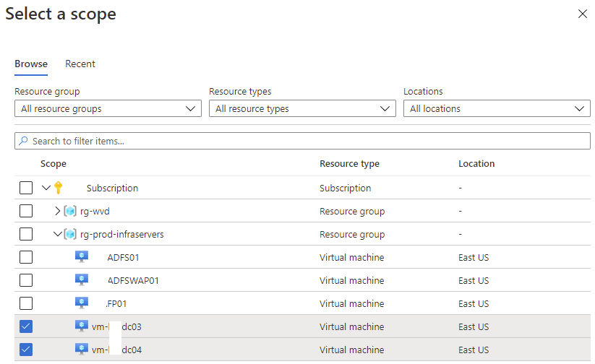Switch to the Recent tab
Viewport: 595px width, 364px height.
point(80,64)
